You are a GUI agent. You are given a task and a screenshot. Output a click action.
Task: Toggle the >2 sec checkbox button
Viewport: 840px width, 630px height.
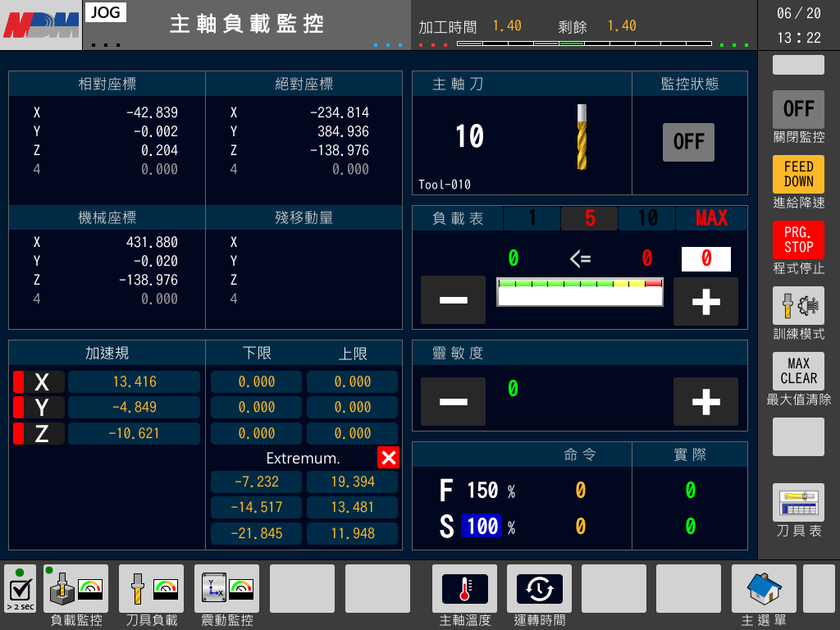20,588
